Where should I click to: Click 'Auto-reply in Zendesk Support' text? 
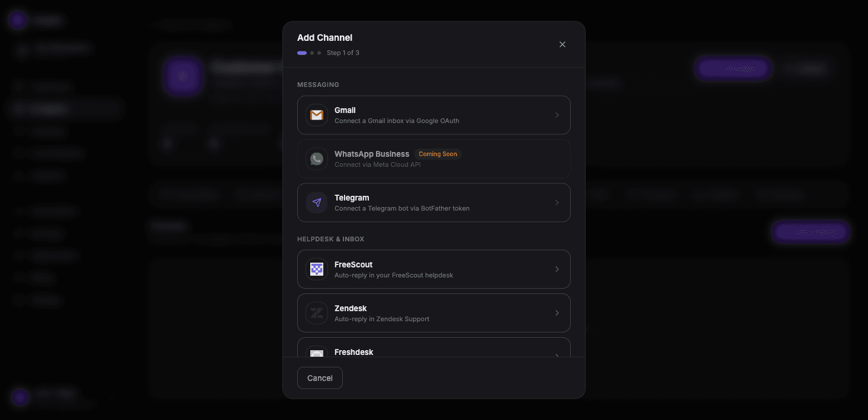pos(382,319)
